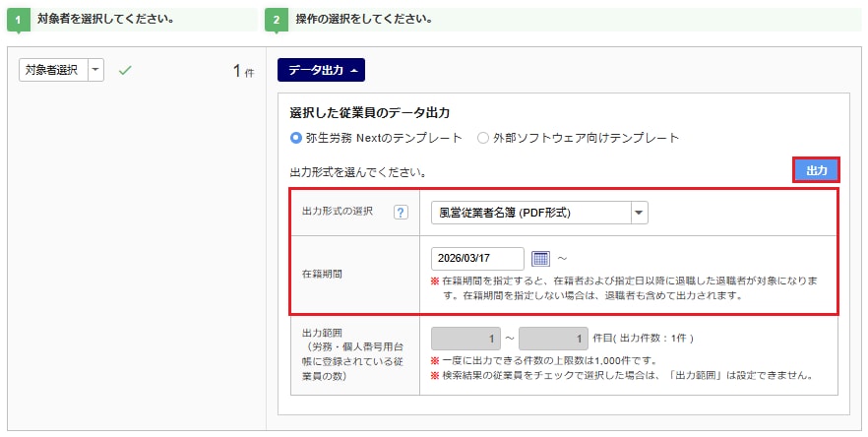The width and height of the screenshot is (868, 437).
Task: Select 外部ソフトウェア向けテンプレート radio button
Action: (482, 138)
